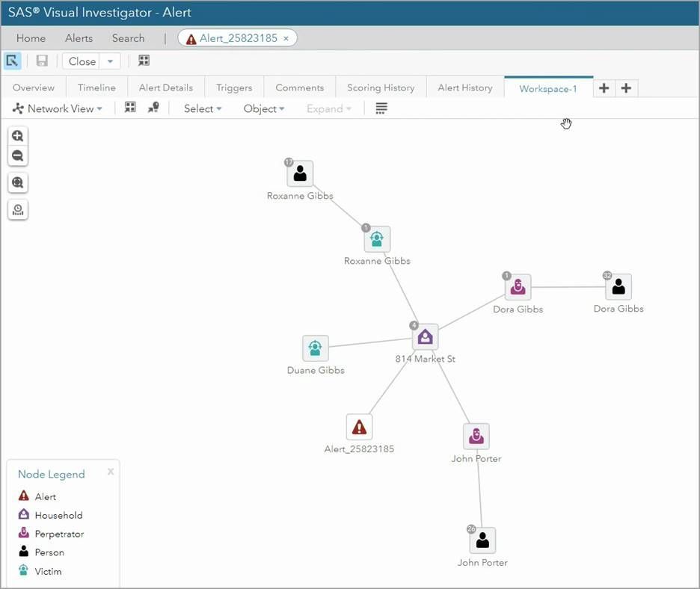700x589 pixels.
Task: Click the Alert legend icon
Action: pyautogui.click(x=24, y=496)
